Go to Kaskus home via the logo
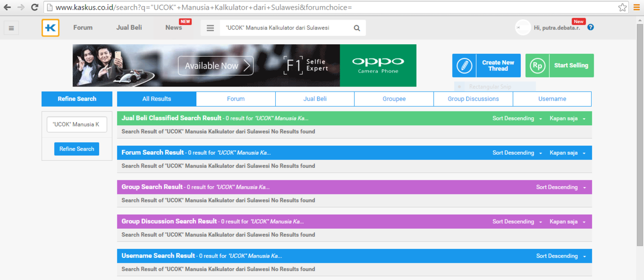Image resolution: width=644 pixels, height=280 pixels. [x=50, y=28]
